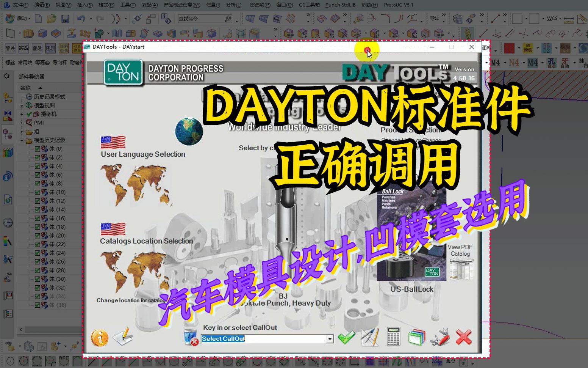The width and height of the screenshot is (588, 368).
Task: Toggle checkbox for 体 (0)
Action: coord(38,149)
